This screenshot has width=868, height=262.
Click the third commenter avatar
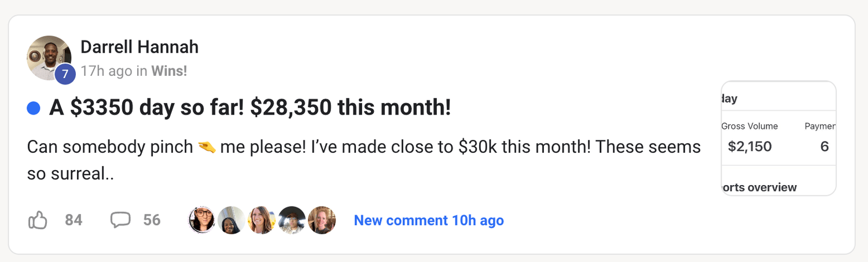pos(262,220)
